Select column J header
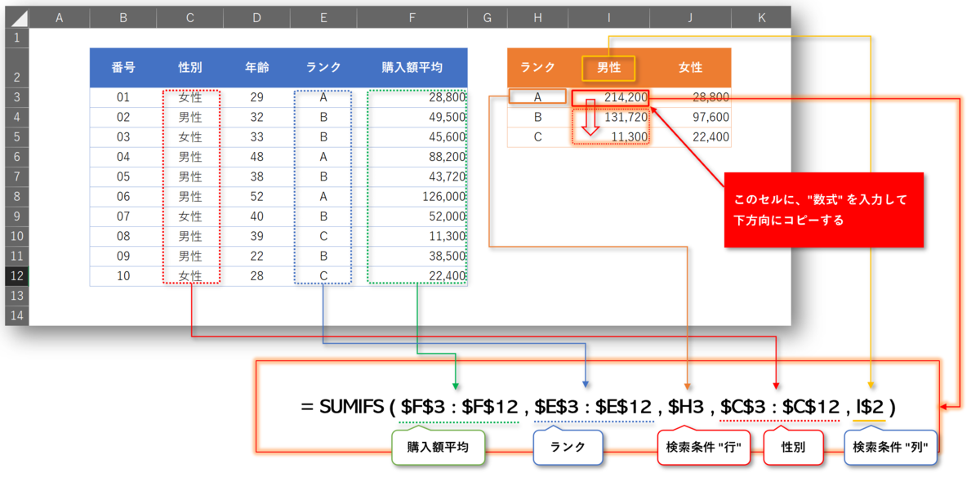The image size is (980, 482). 691,17
